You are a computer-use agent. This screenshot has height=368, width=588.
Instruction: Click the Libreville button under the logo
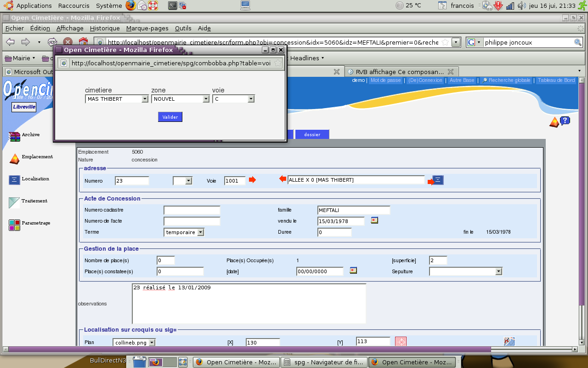tap(24, 107)
